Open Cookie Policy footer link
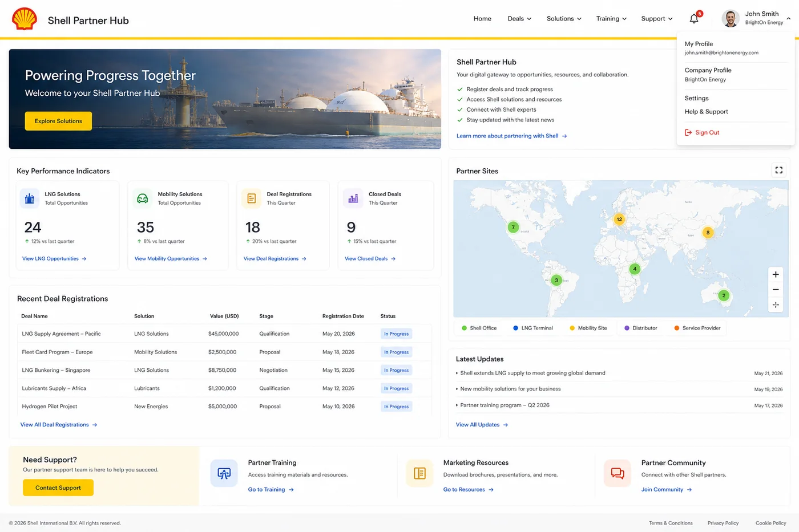This screenshot has height=532, width=799. (770, 523)
